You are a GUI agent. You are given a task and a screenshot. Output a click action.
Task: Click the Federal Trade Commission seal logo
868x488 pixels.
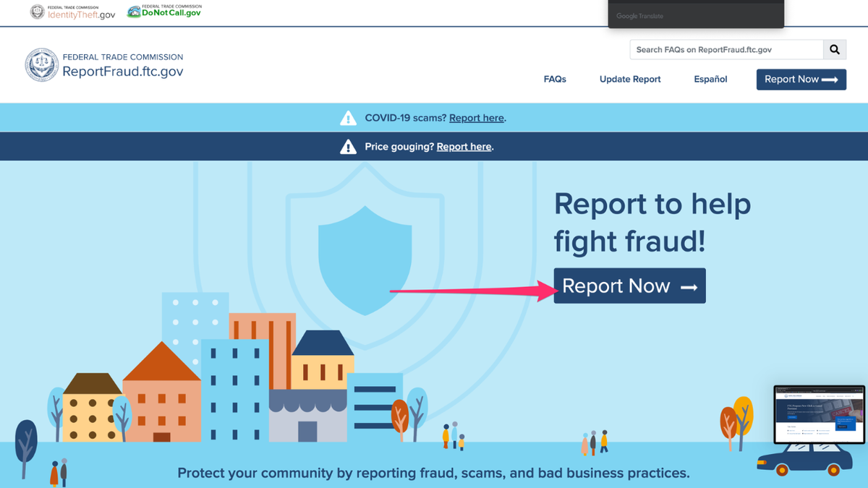point(41,65)
